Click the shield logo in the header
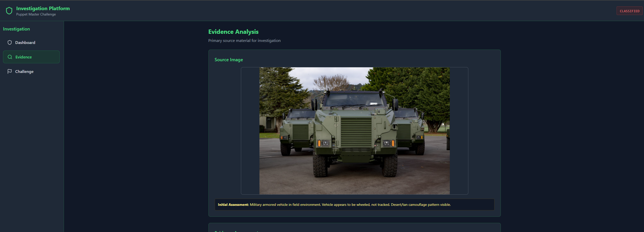 pos(9,11)
